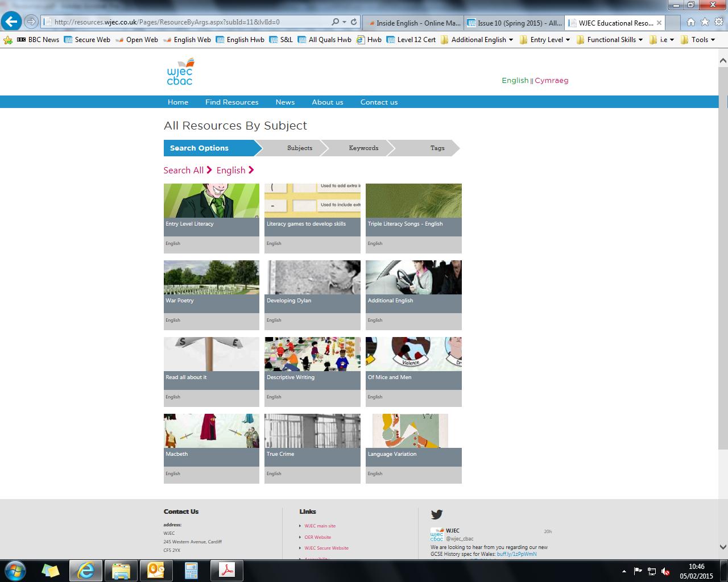Open the News menu item
Image resolution: width=728 pixels, height=582 pixels.
click(285, 102)
